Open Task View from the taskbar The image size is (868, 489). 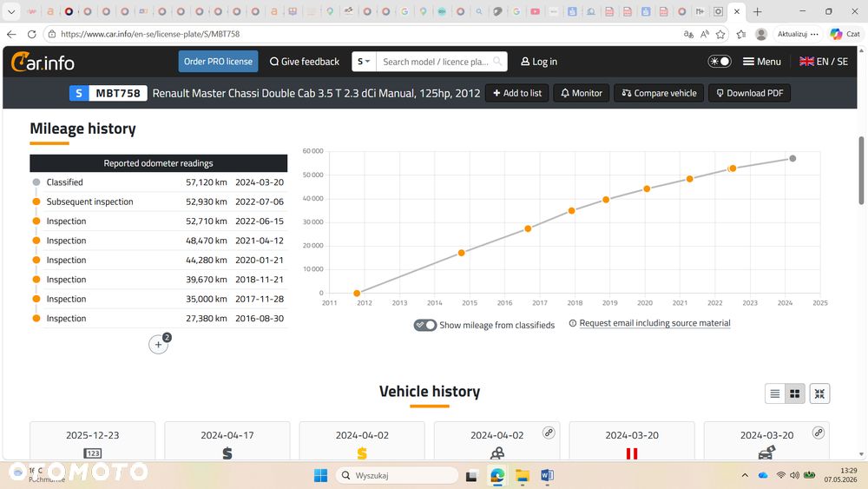471,475
